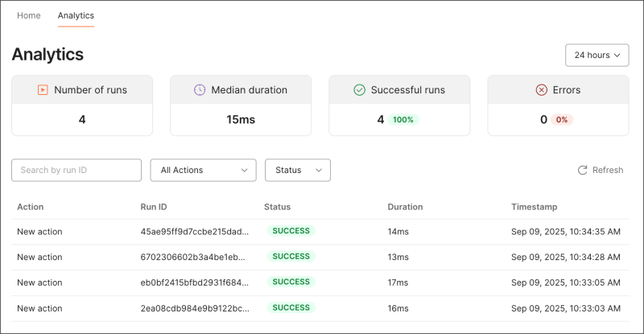Click the Successful runs checkmark icon
This screenshot has height=334, width=644.
pyautogui.click(x=360, y=90)
